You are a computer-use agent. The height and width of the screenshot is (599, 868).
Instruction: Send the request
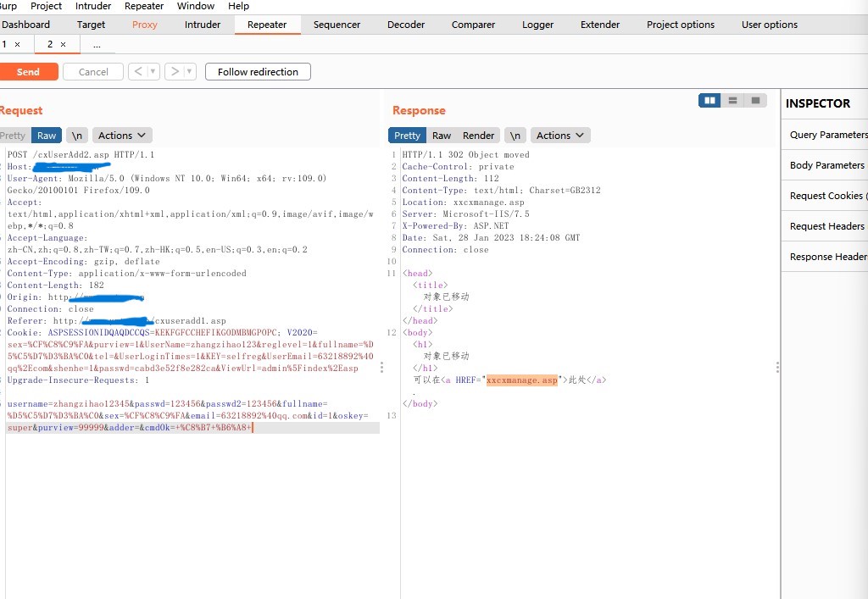coord(28,71)
